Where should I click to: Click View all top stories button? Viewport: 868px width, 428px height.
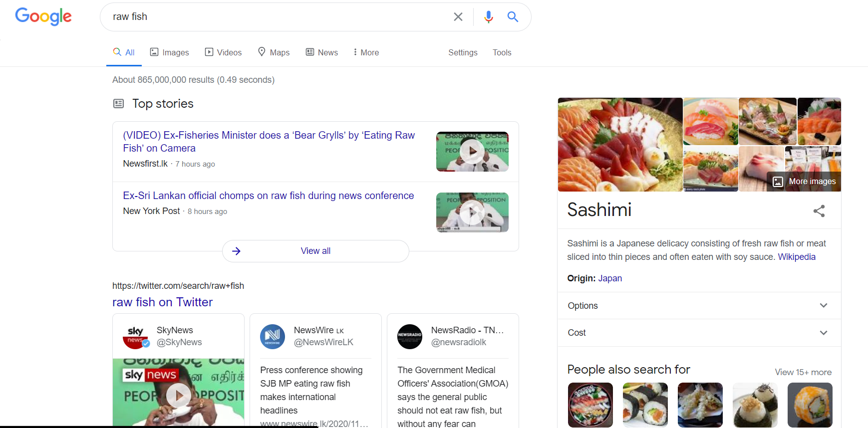[315, 251]
